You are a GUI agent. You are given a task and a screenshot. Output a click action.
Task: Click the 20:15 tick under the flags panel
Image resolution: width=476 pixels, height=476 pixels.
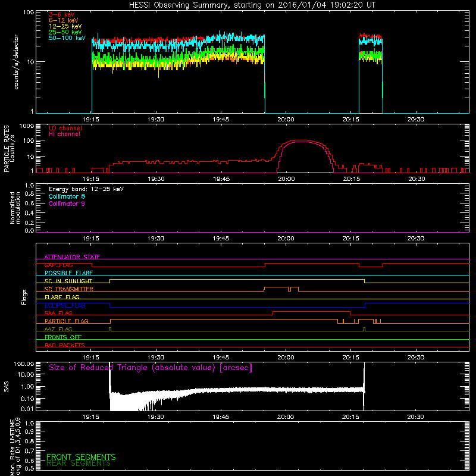click(351, 358)
